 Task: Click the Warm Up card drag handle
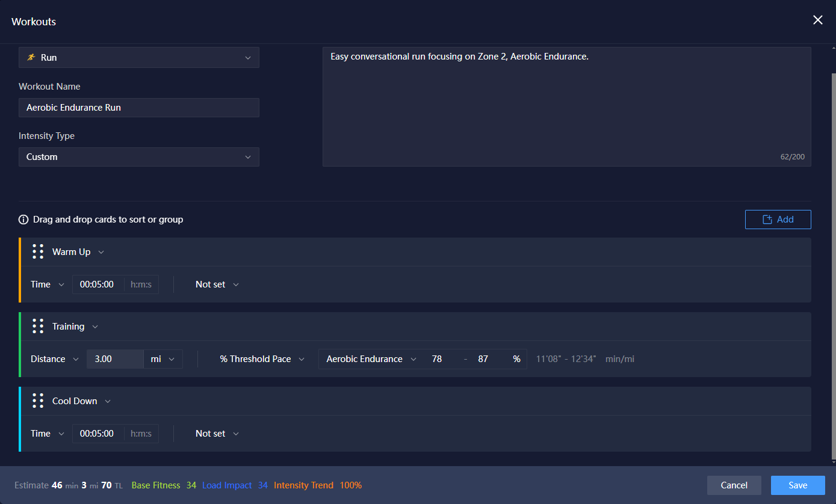(38, 252)
